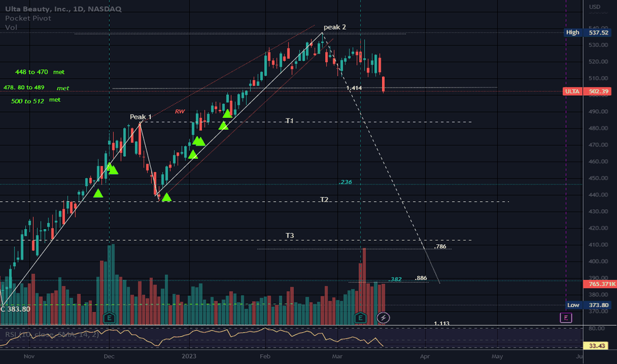Click the 80.00 RSI axis label

tap(597, 328)
